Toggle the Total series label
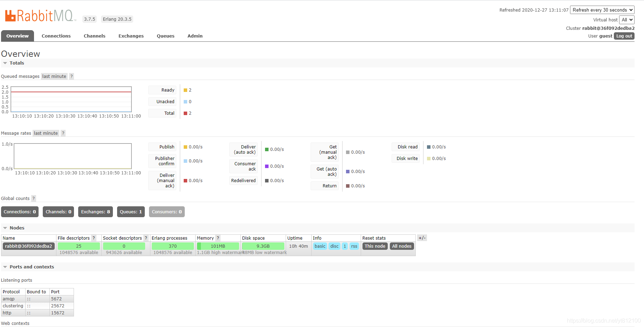644x327 pixels. click(x=162, y=113)
